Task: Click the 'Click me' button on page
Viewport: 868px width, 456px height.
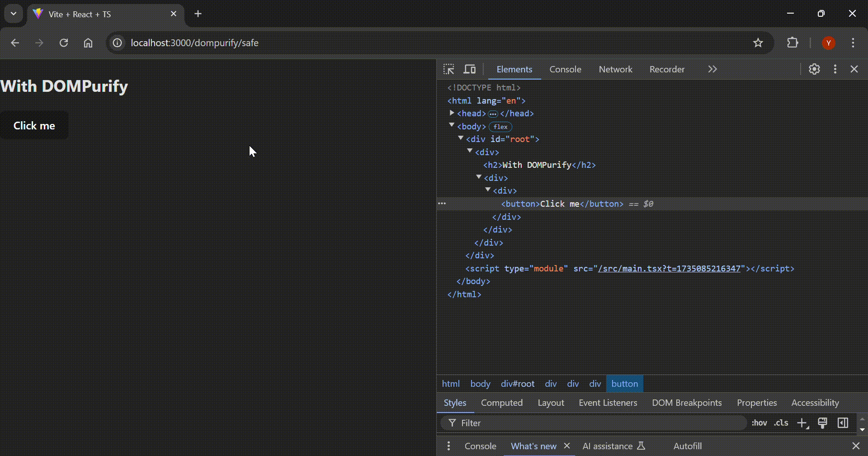Action: click(x=34, y=125)
